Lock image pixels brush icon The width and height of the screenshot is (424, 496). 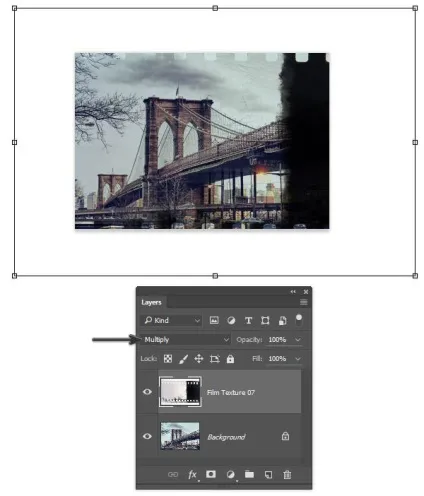click(183, 359)
